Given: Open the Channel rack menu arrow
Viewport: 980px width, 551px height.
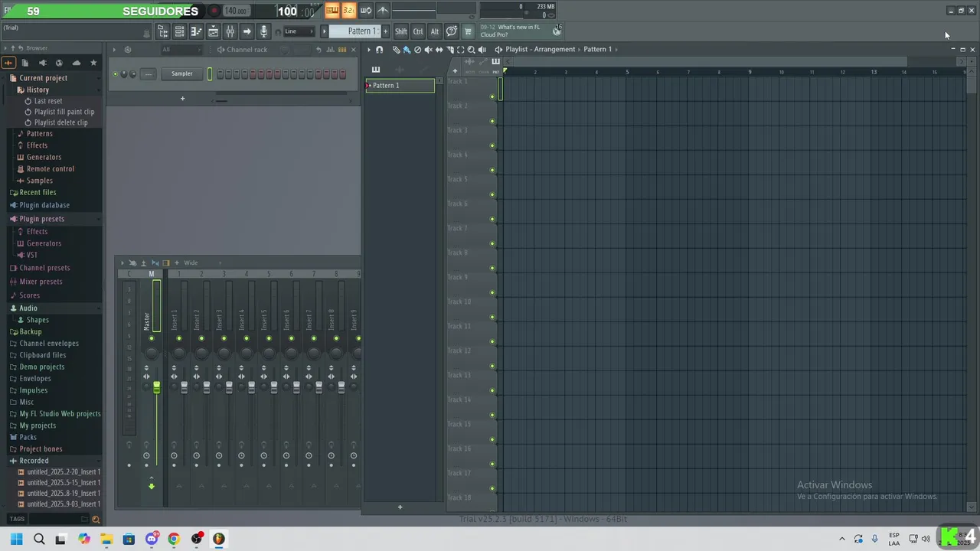Looking at the screenshot, I should [x=113, y=50].
